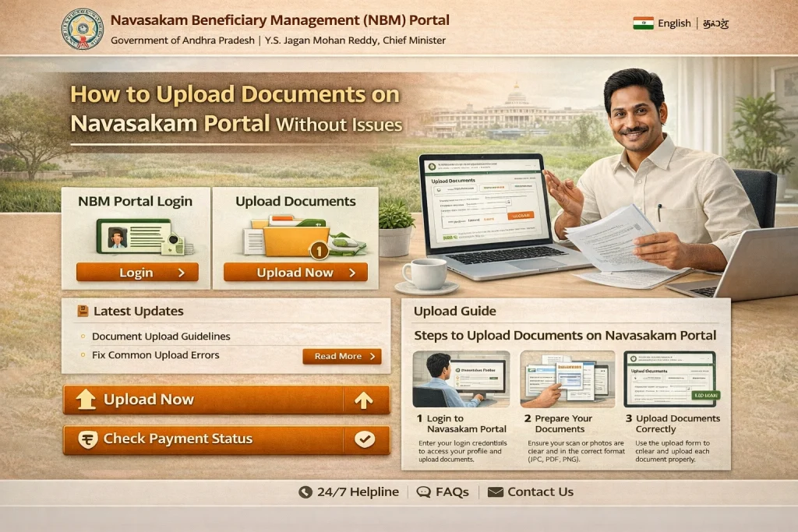Open step 3 Upload Documents Correctly thumbnail
This screenshot has width=798, height=532.
pos(669,379)
